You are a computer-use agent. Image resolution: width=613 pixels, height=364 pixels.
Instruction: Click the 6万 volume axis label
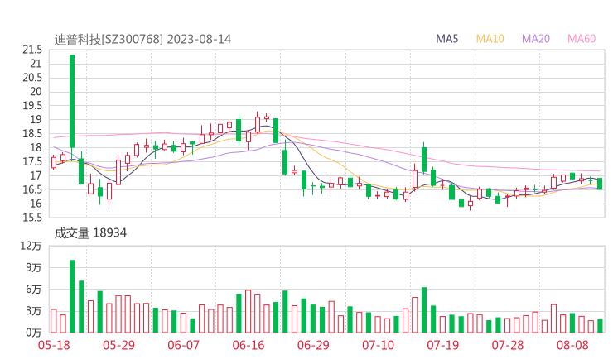point(34,290)
